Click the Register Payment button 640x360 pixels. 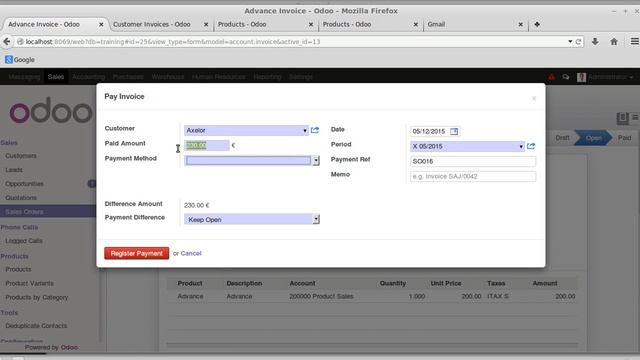tap(137, 253)
